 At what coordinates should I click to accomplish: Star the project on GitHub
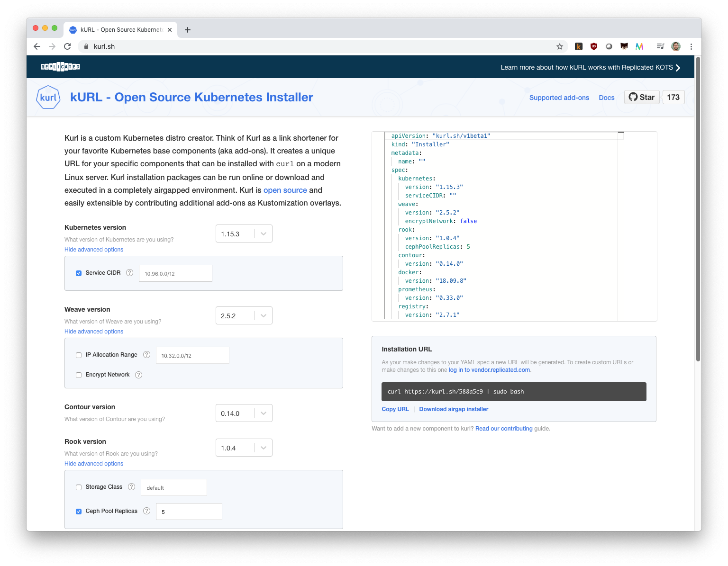[x=642, y=97]
